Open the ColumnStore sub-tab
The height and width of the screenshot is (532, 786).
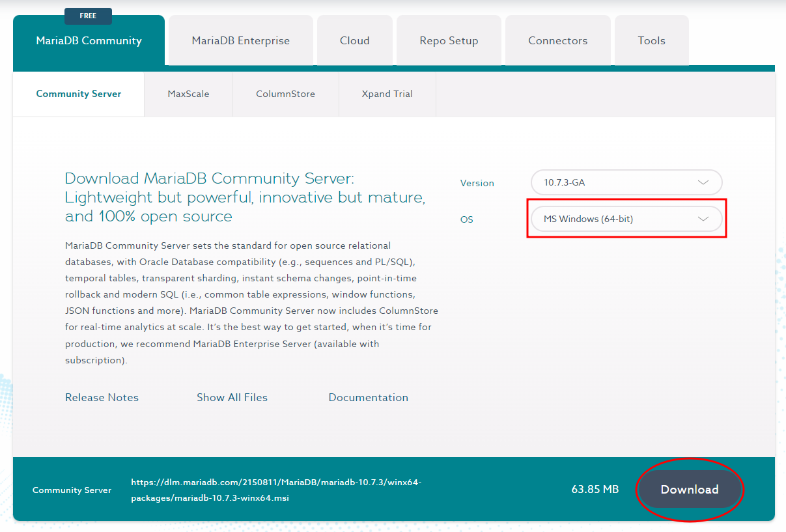[x=286, y=94]
